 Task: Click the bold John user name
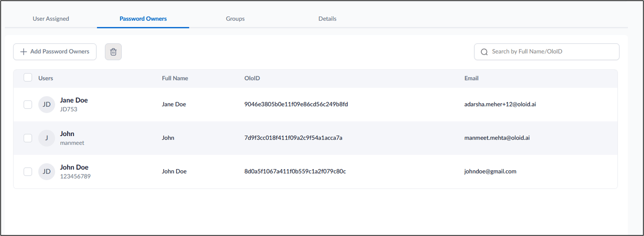tap(67, 134)
